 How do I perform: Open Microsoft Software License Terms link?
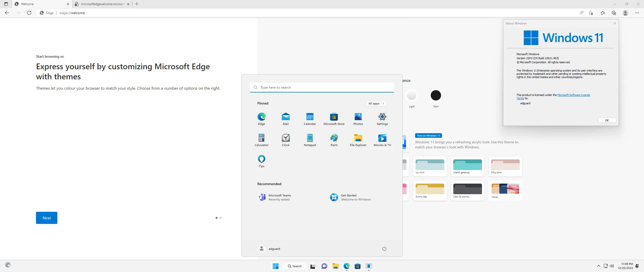point(573,95)
